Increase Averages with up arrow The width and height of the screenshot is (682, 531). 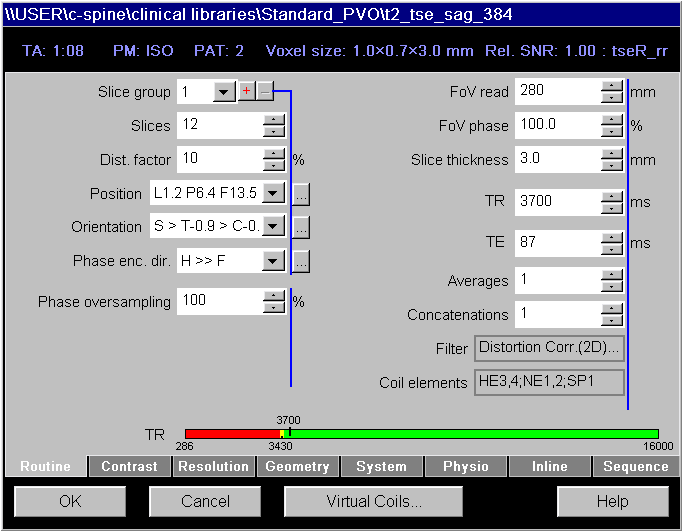click(x=612, y=275)
